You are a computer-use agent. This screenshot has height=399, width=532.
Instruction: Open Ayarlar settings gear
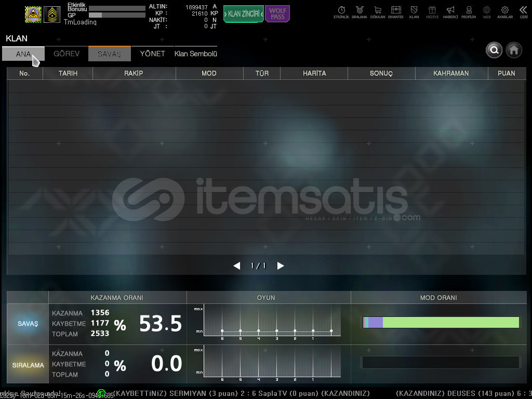pos(504,11)
